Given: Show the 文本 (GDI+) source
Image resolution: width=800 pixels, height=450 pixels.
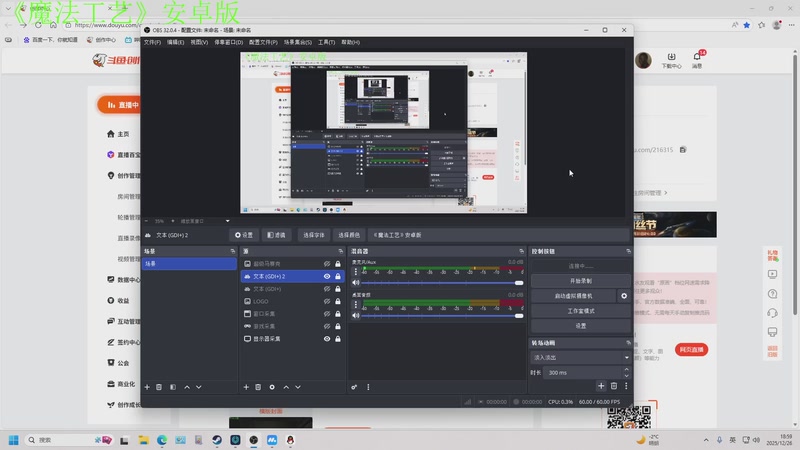Looking at the screenshot, I should click(327, 289).
